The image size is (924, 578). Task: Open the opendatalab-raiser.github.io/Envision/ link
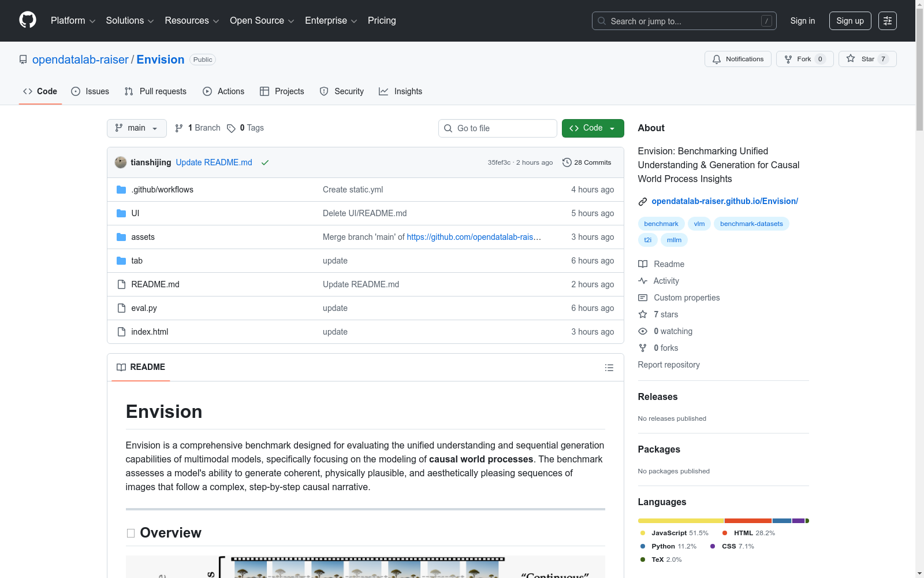pyautogui.click(x=725, y=201)
